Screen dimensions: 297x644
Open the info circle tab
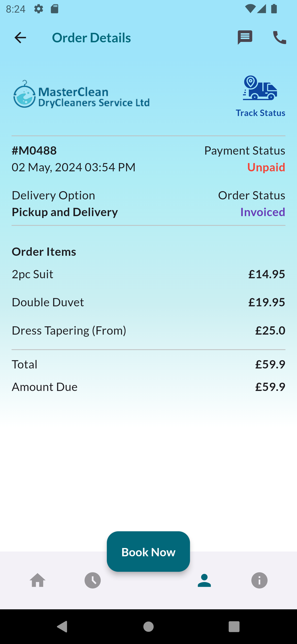tap(259, 580)
